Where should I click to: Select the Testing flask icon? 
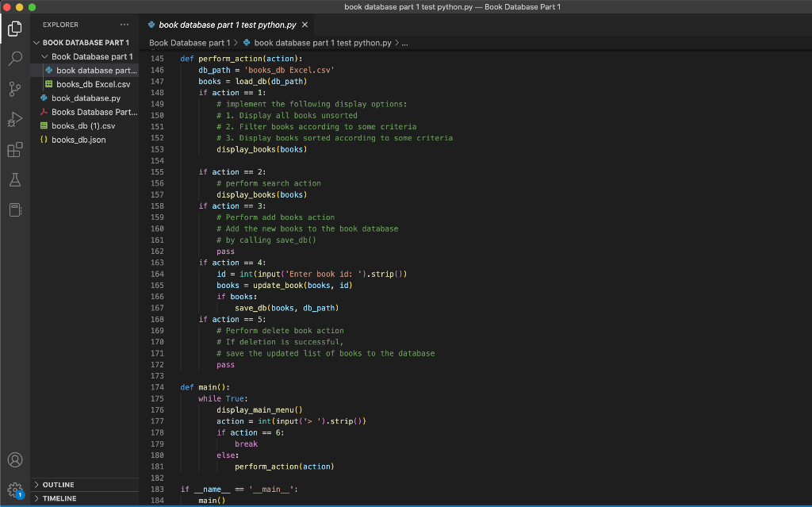pyautogui.click(x=14, y=179)
